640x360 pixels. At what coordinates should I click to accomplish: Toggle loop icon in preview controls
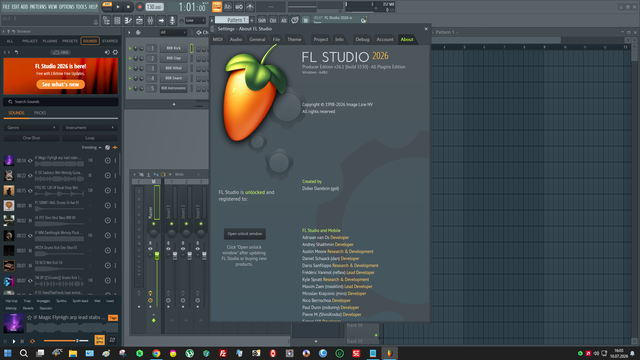pyautogui.click(x=32, y=341)
